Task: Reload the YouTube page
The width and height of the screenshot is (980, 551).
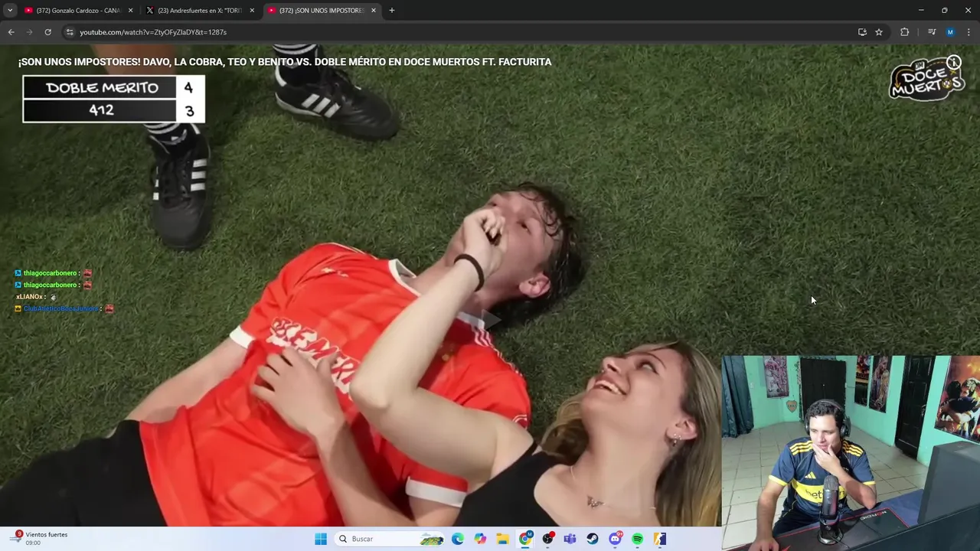Action: [x=47, y=32]
